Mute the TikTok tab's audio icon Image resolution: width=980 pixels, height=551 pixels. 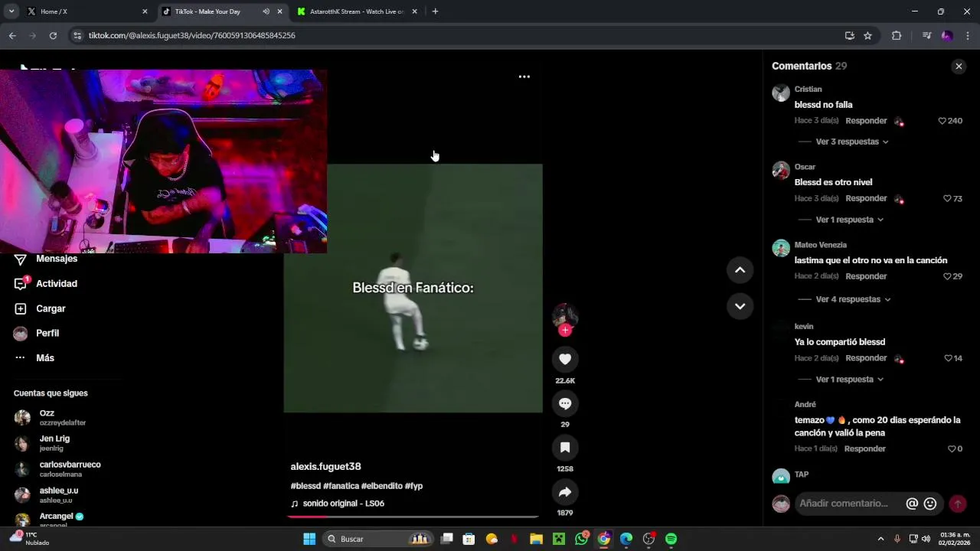(266, 11)
